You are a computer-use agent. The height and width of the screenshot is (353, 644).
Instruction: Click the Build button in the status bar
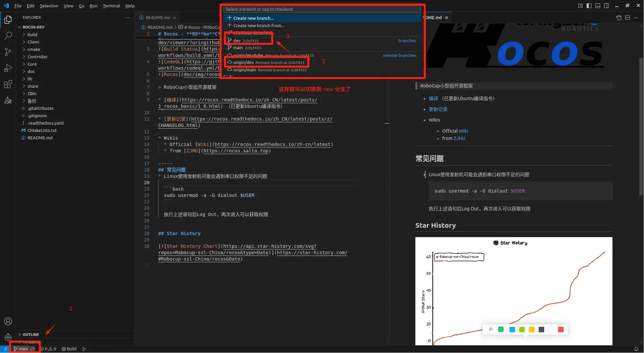(69, 349)
